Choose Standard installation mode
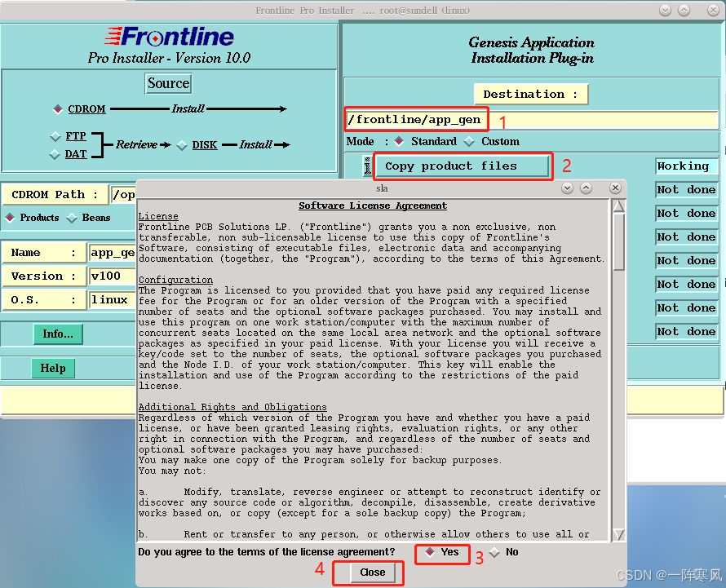Screen dimensions: 726x588 pos(399,141)
